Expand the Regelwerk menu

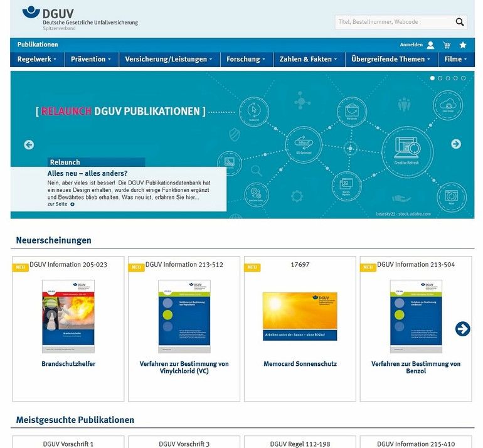[x=37, y=59]
